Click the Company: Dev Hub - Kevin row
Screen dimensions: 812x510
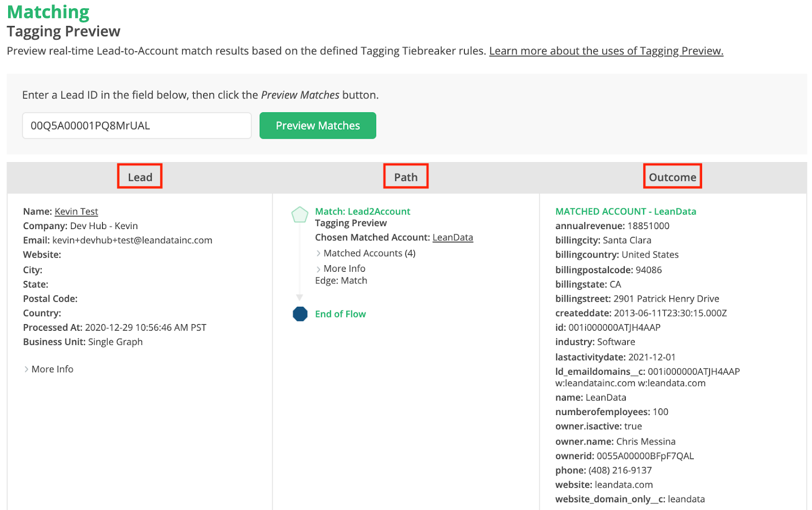80,226
